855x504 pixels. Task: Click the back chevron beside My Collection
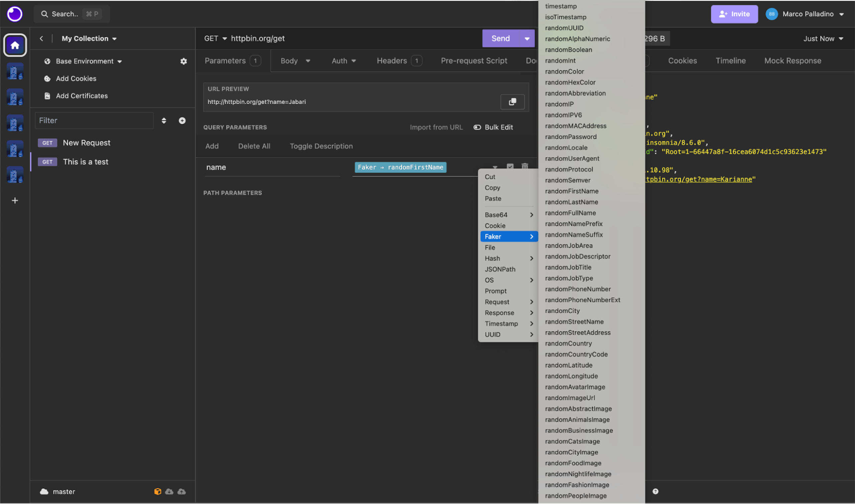pyautogui.click(x=41, y=38)
